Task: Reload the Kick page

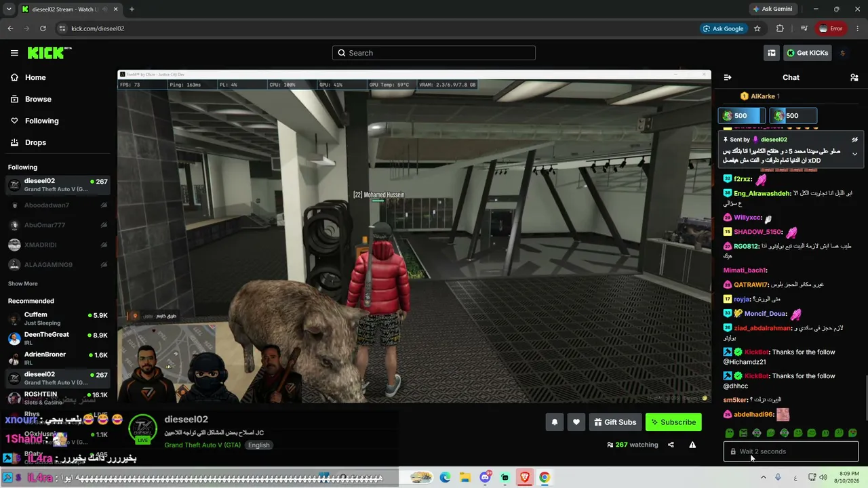Action: [x=43, y=28]
